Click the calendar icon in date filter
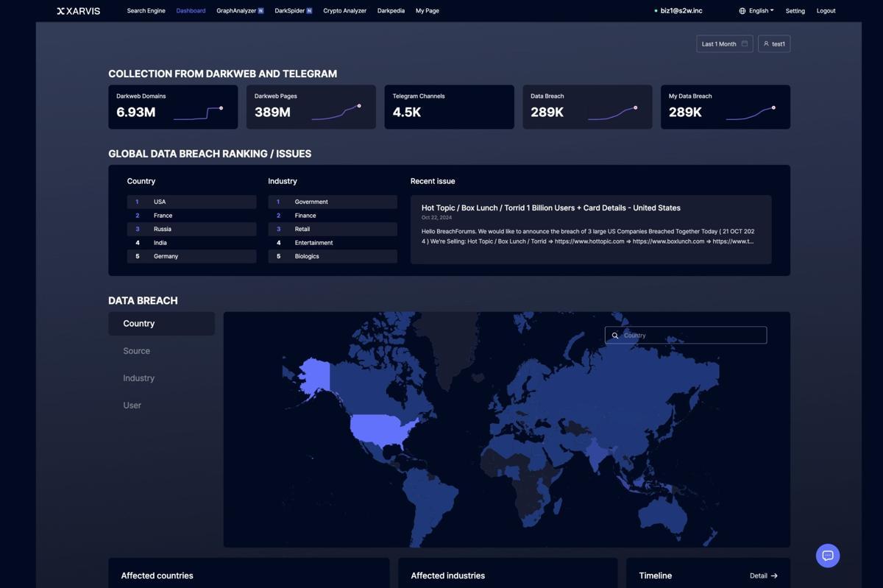Image resolution: width=883 pixels, height=588 pixels. pyautogui.click(x=744, y=44)
